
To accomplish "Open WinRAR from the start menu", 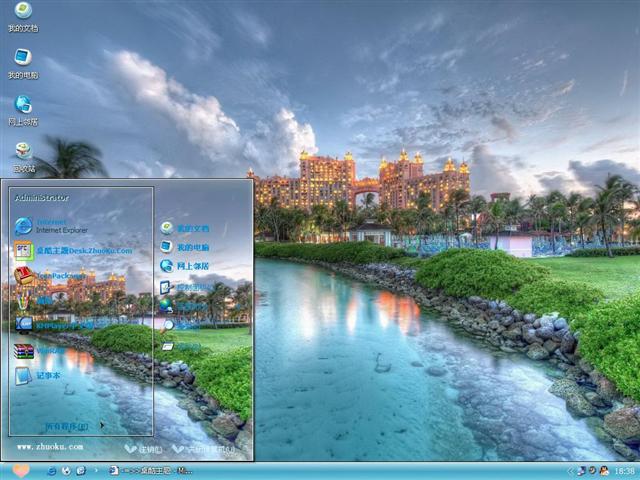I will coord(40,351).
